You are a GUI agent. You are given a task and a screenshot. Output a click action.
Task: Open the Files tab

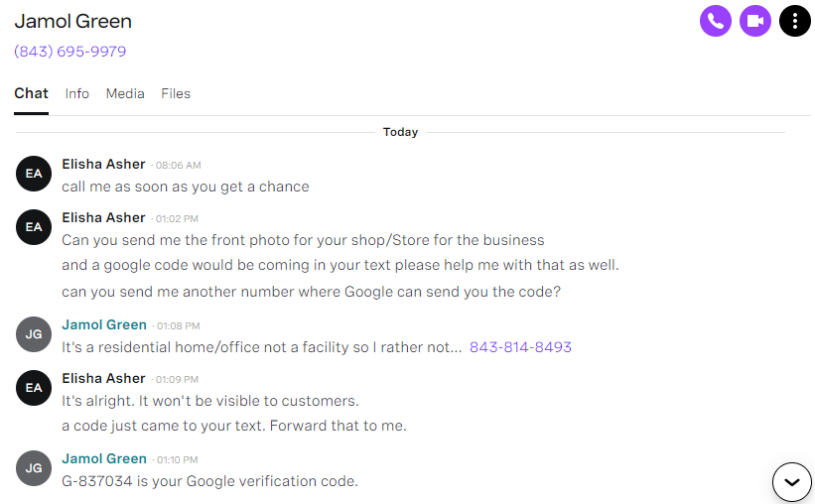tap(176, 93)
